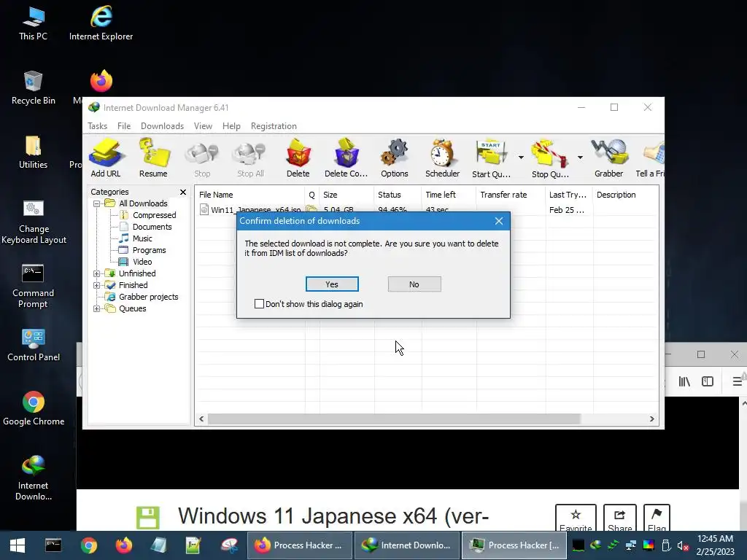The height and width of the screenshot is (560, 747).
Task: Click the Add URL toolbar icon
Action: pos(106,158)
